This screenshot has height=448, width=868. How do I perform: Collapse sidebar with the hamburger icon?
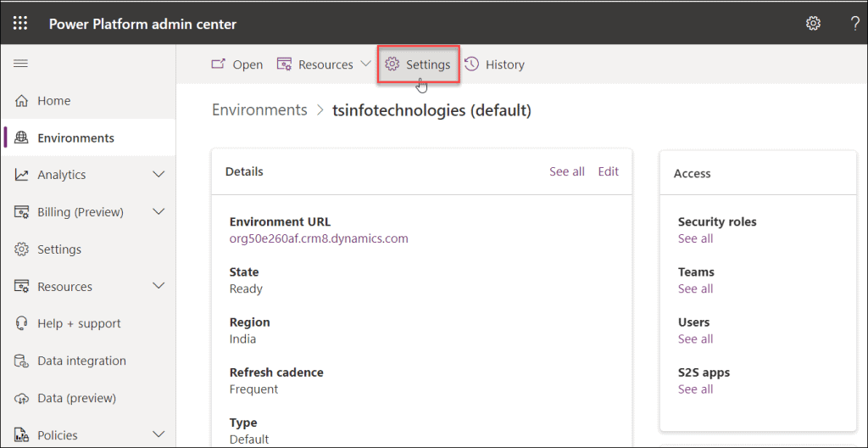coord(20,64)
